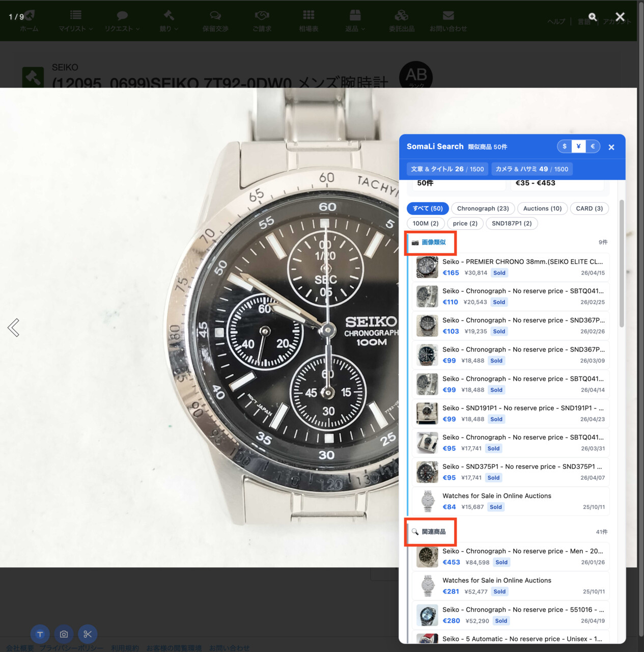The width and height of the screenshot is (644, 652).
Task: Filter by price (2) chip
Action: click(465, 223)
